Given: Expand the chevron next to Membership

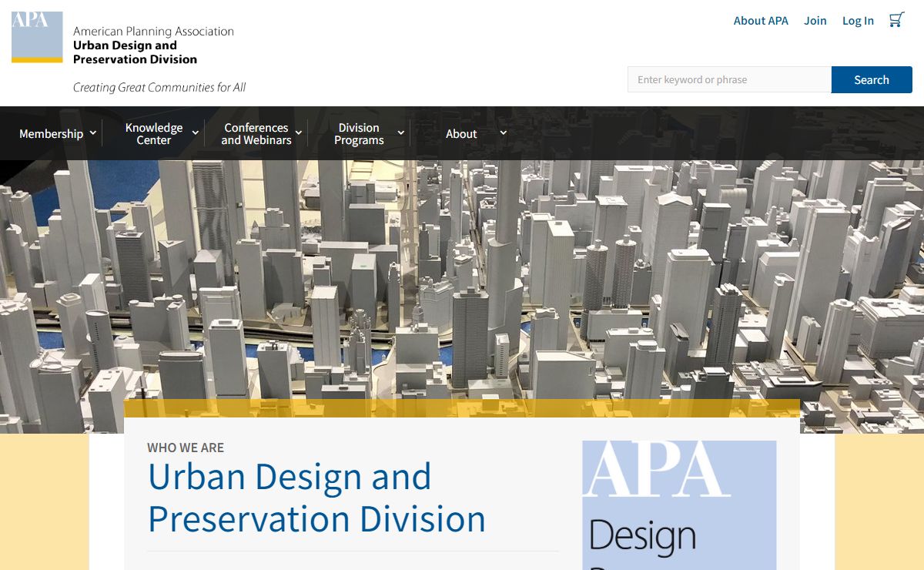Looking at the screenshot, I should click(93, 132).
